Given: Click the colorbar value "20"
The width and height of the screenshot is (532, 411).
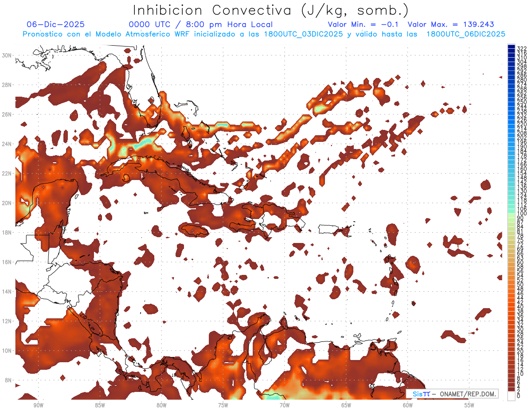Looking at the screenshot, I should coord(520,352).
